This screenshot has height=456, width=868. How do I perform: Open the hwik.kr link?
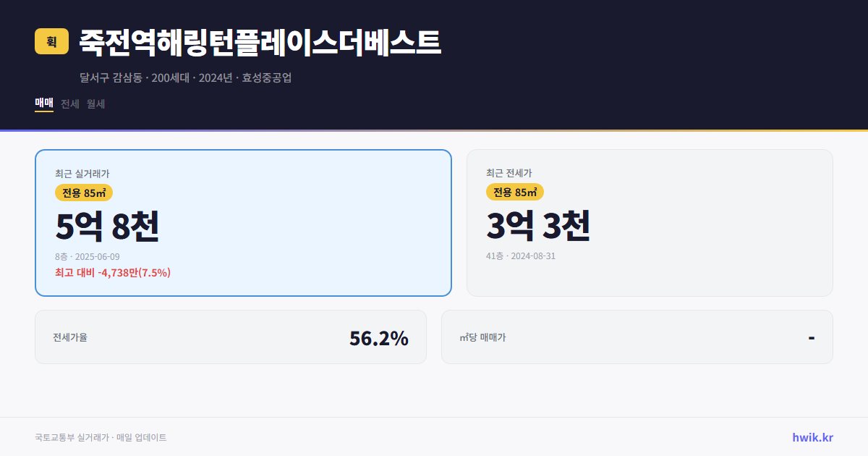pos(812,437)
